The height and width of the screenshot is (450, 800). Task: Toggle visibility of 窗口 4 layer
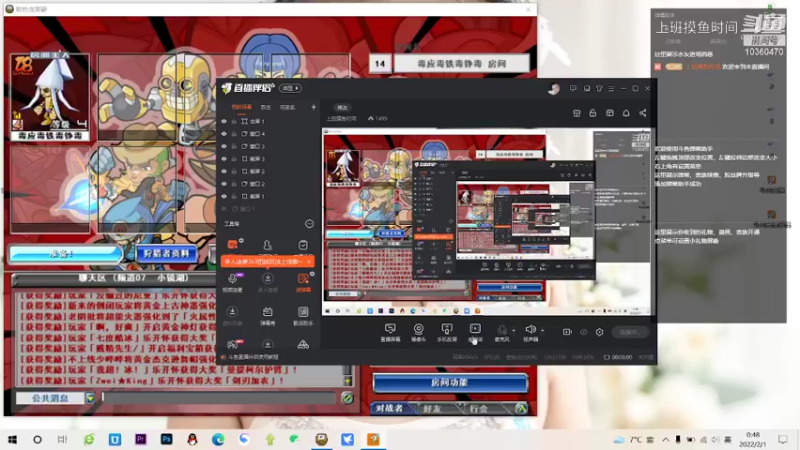[x=223, y=134]
